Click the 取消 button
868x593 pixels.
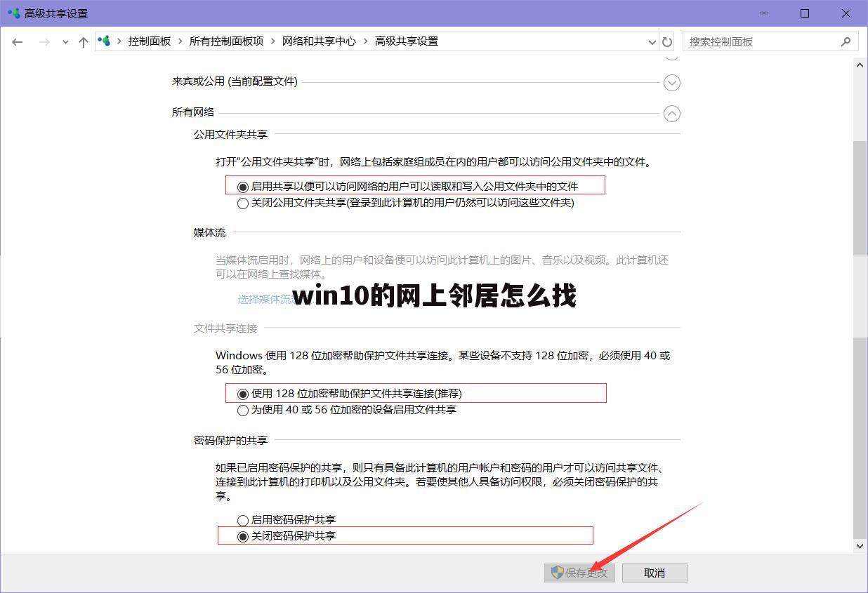[655, 573]
